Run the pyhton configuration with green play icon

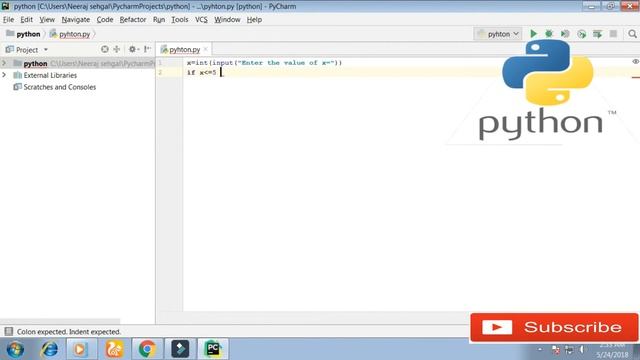tap(533, 34)
